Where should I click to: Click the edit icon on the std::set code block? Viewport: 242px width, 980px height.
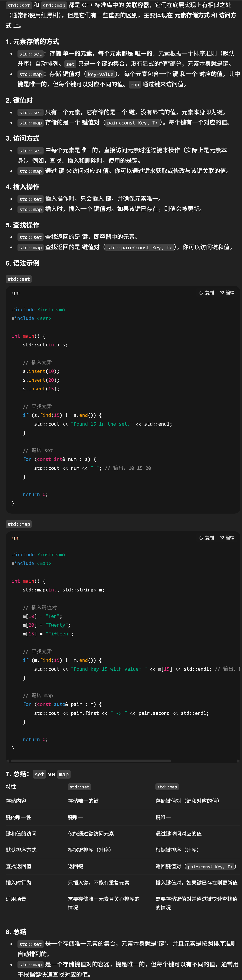pos(222,293)
